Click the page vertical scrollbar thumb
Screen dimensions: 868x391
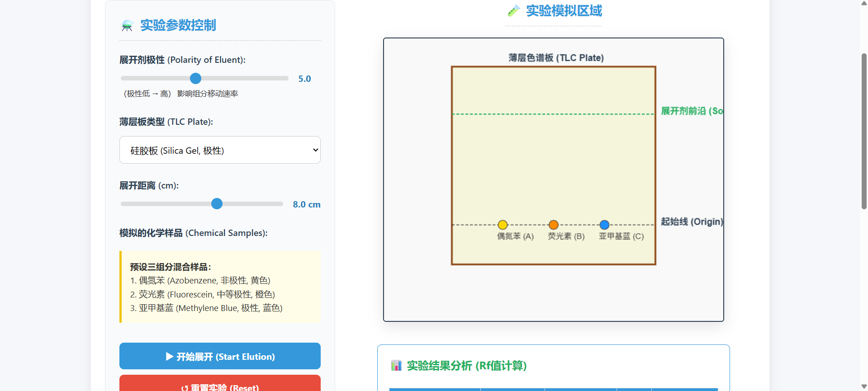(864, 131)
